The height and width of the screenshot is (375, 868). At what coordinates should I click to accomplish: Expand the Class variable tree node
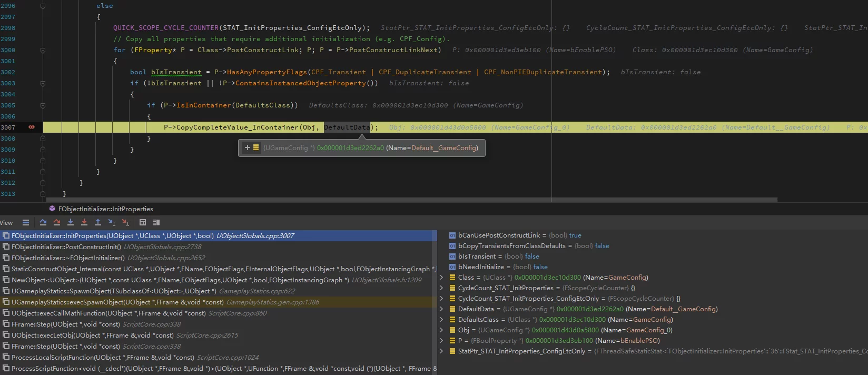click(x=441, y=278)
